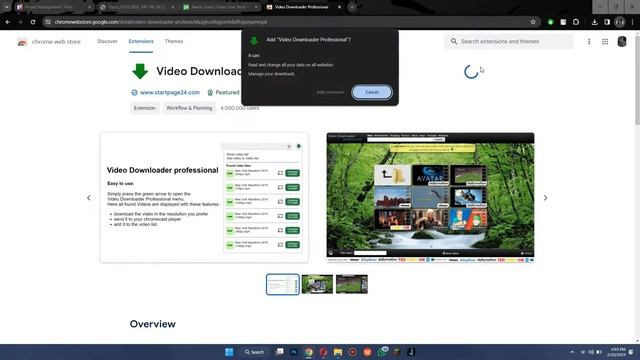This screenshot has height=360, width=640.
Task: Switch to the third browser tab
Action: (220, 7)
